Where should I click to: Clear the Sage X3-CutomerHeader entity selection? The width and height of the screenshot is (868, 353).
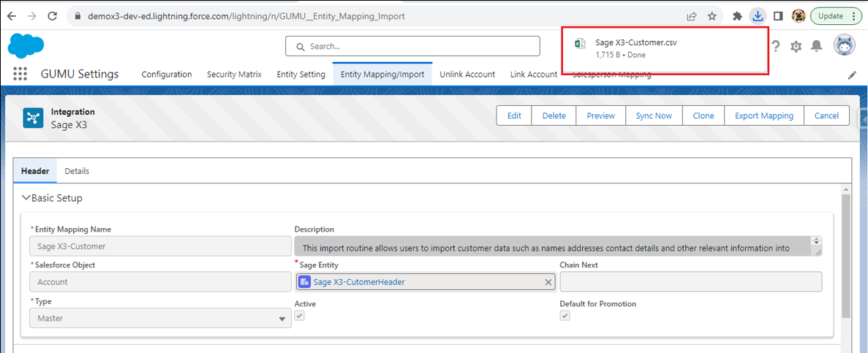(548, 282)
